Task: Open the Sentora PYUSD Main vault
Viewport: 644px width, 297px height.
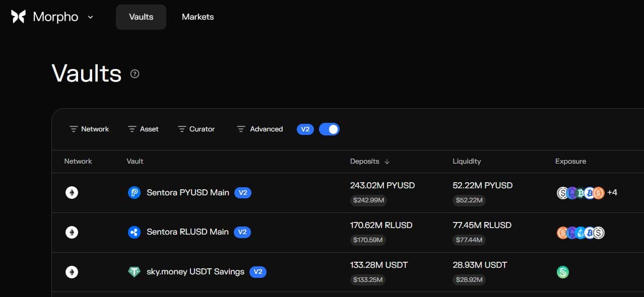Action: click(x=188, y=193)
